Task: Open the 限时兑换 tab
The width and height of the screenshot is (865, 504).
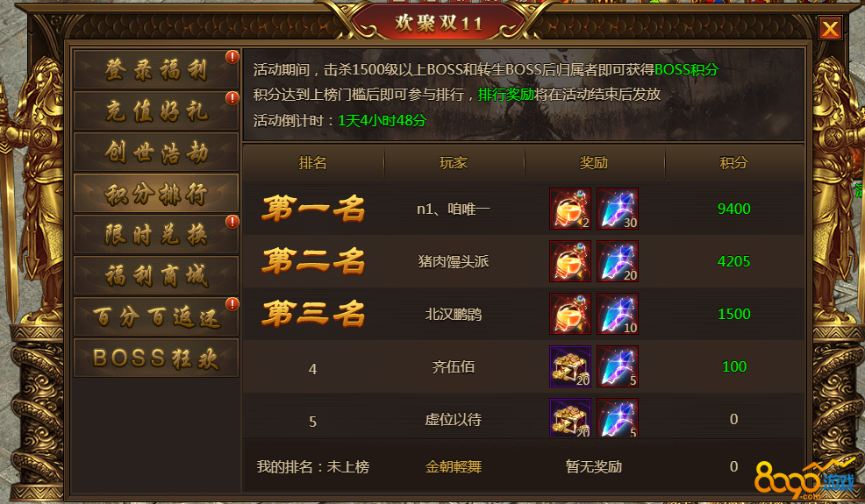Action: click(156, 234)
